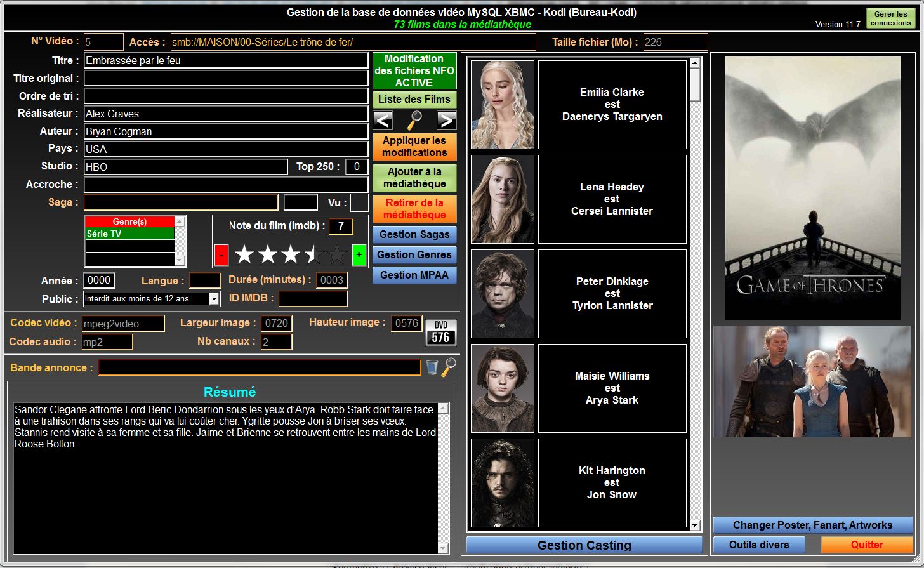Toggle the Vu watched checkbox
Viewport: 924px width, 568px height.
click(x=359, y=203)
